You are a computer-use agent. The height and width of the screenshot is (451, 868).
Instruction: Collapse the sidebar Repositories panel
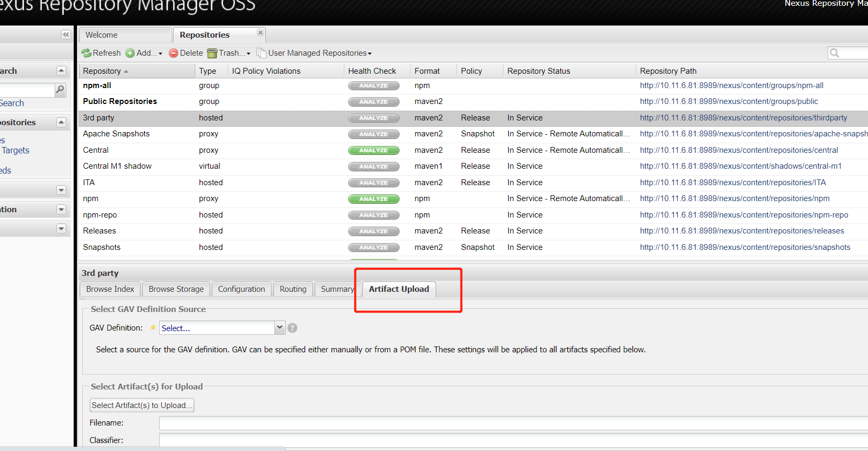tap(61, 122)
